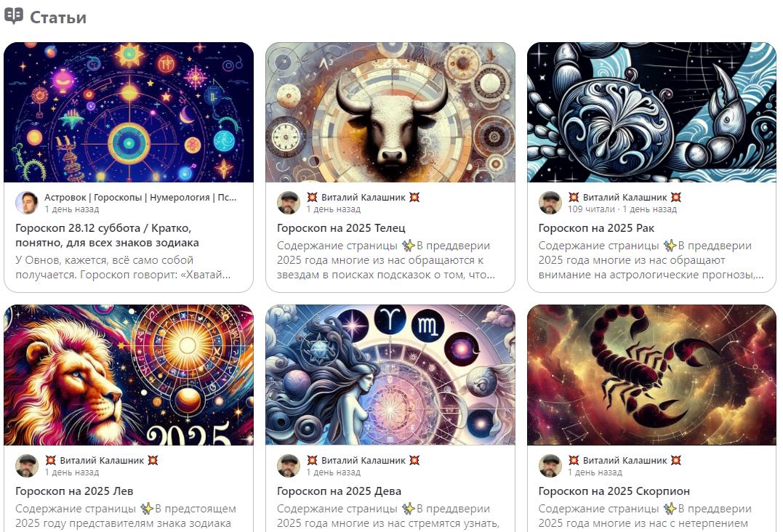Click author avatar on Рак article
Viewport: 783px width, 532px height.
click(x=550, y=203)
